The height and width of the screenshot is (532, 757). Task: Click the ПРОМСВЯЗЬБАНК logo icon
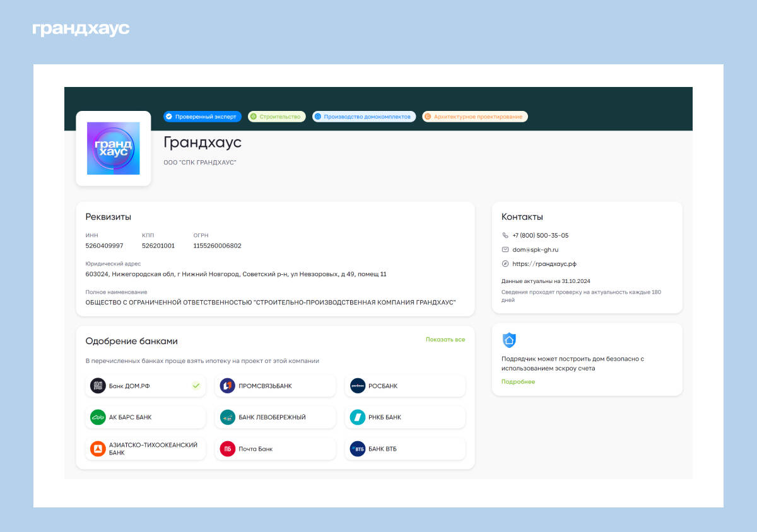227,386
